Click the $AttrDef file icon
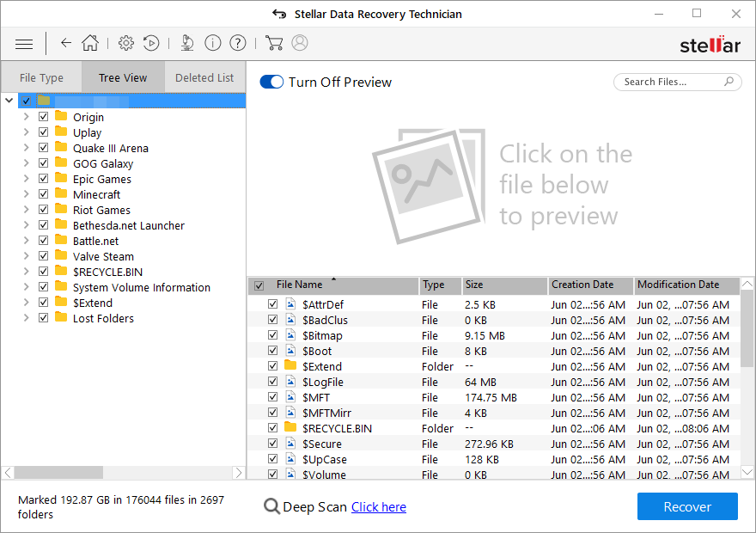Image resolution: width=756 pixels, height=533 pixels. (290, 303)
